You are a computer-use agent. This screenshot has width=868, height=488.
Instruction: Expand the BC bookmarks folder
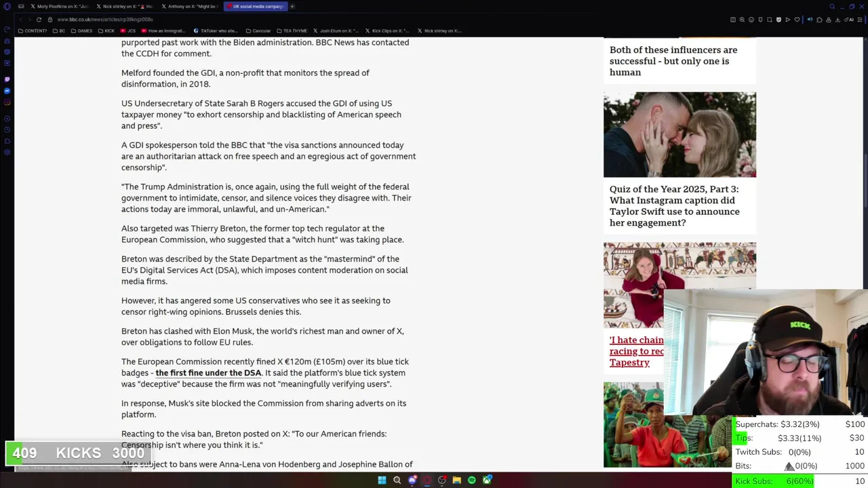click(x=59, y=30)
